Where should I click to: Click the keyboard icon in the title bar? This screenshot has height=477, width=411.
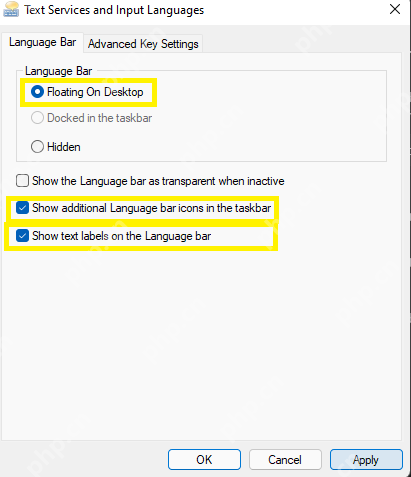(x=11, y=10)
